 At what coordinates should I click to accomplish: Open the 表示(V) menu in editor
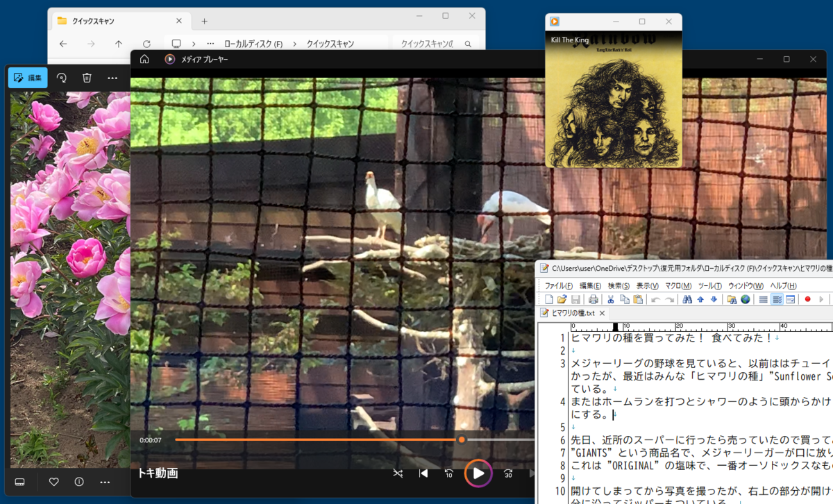point(648,285)
